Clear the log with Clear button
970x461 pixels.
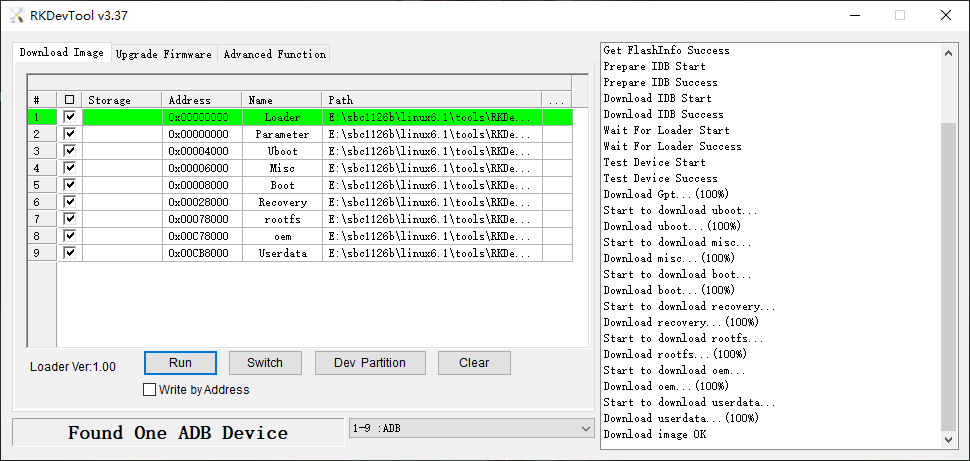[474, 363]
